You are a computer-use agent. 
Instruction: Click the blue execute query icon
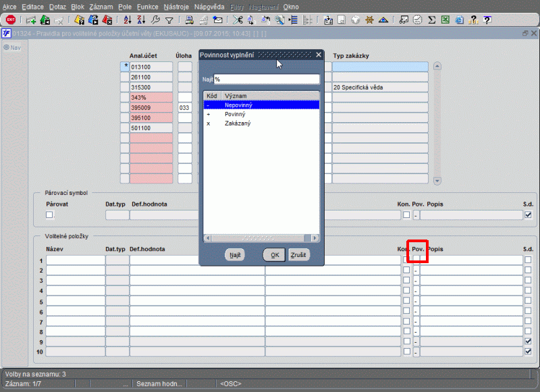(93, 20)
